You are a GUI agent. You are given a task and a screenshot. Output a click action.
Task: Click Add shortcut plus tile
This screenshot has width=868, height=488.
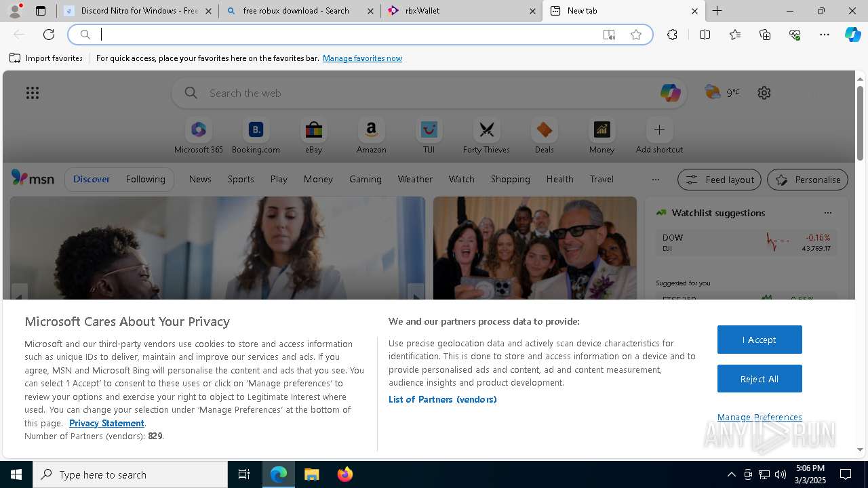point(659,136)
